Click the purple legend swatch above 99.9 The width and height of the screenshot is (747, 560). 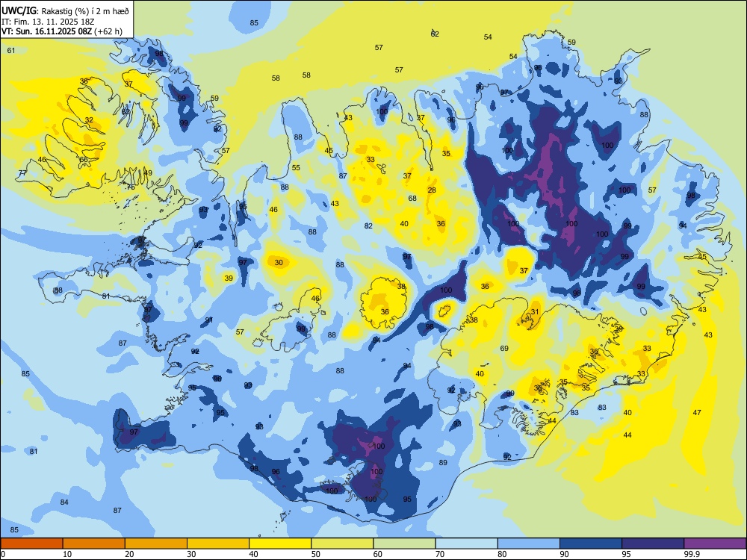(x=715, y=544)
